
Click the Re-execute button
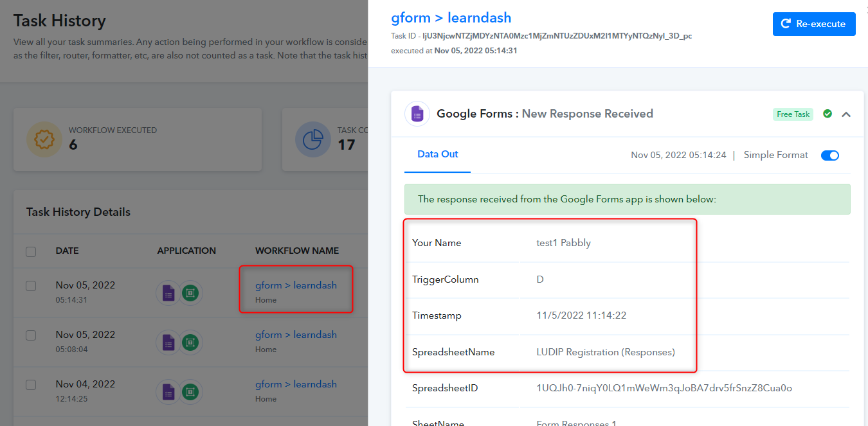[x=814, y=24]
